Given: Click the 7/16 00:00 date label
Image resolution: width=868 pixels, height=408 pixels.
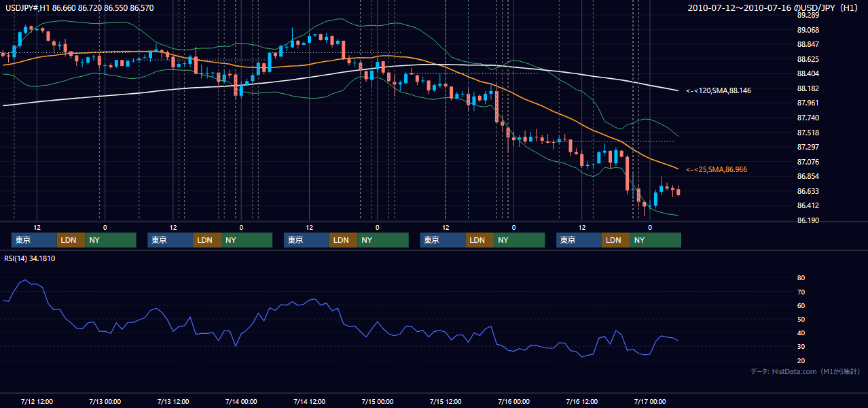Looking at the screenshot, I should (513, 401).
